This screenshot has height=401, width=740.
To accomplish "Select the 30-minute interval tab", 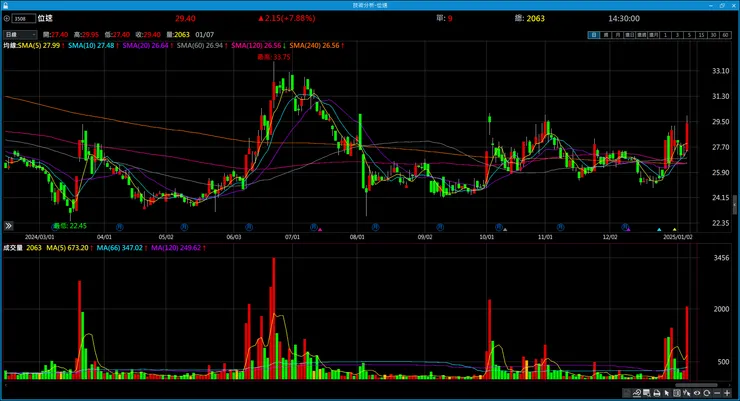I will click(x=714, y=35).
